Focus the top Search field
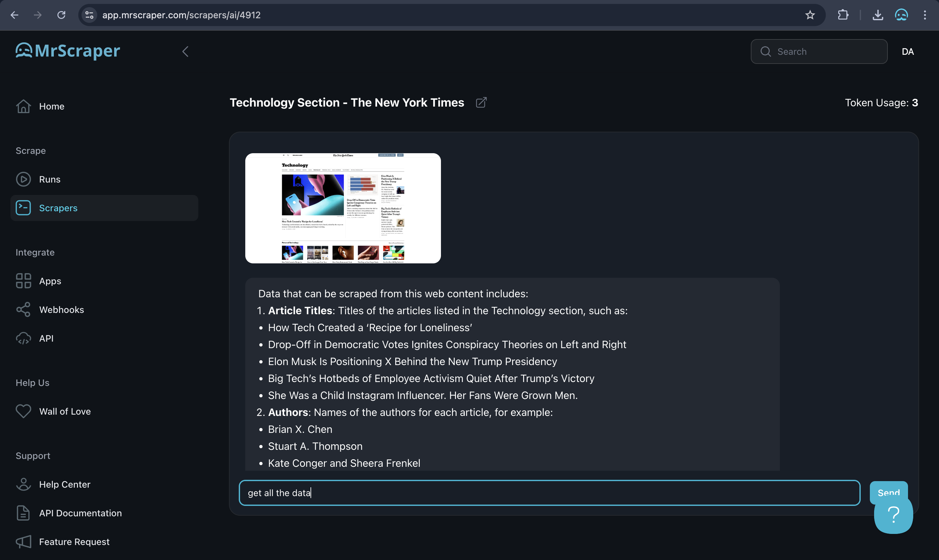This screenshot has height=560, width=939. 819,52
